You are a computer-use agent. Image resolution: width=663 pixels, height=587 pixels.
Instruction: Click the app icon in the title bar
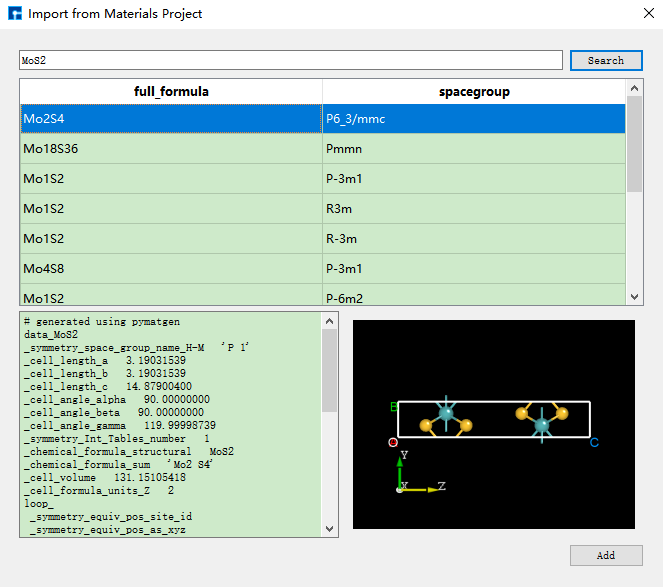(14, 14)
